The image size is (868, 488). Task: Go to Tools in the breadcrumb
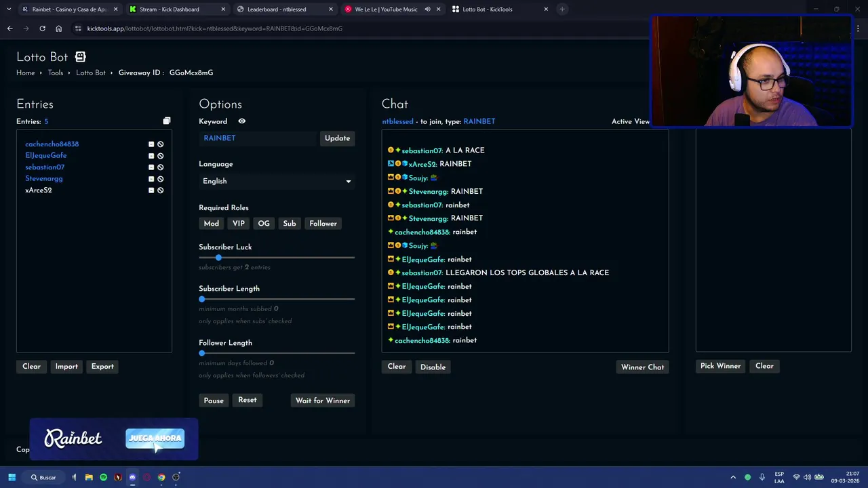(x=56, y=73)
